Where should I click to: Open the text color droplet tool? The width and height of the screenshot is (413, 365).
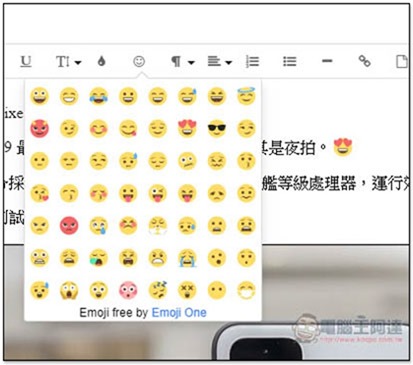[x=102, y=61]
